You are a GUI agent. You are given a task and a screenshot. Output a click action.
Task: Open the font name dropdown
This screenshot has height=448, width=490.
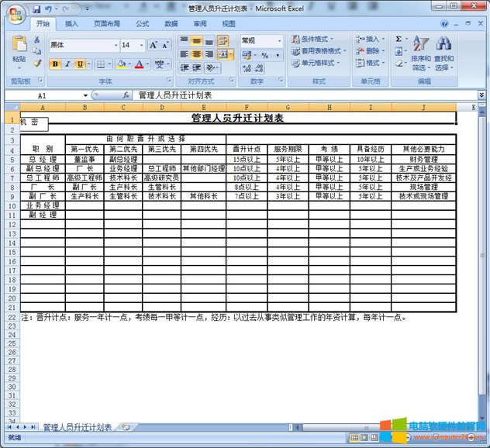click(x=116, y=45)
